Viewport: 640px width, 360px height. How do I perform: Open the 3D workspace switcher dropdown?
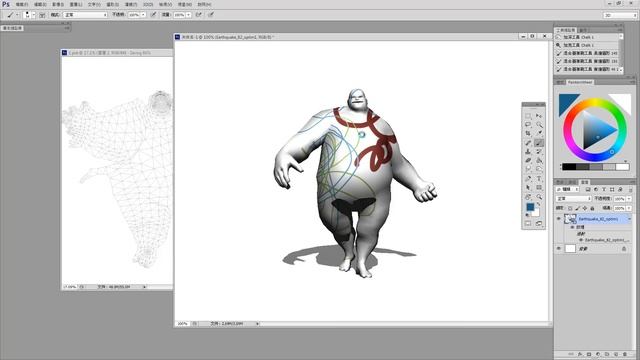tap(620, 15)
